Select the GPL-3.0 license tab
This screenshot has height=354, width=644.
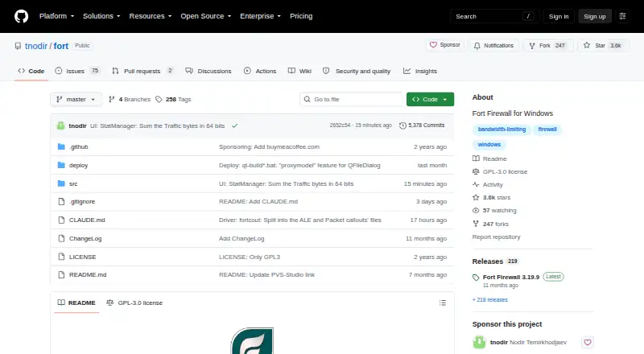(x=134, y=303)
